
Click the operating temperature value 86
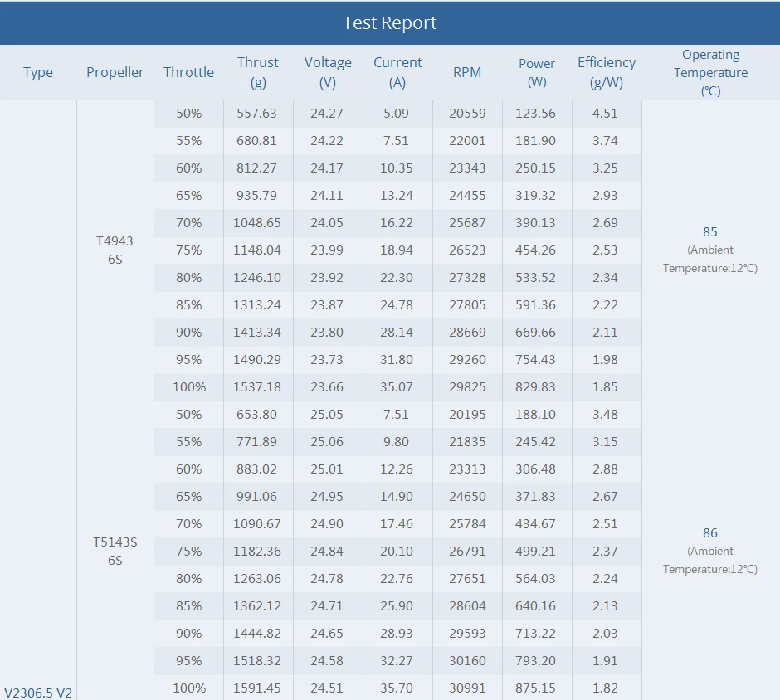coord(709,533)
